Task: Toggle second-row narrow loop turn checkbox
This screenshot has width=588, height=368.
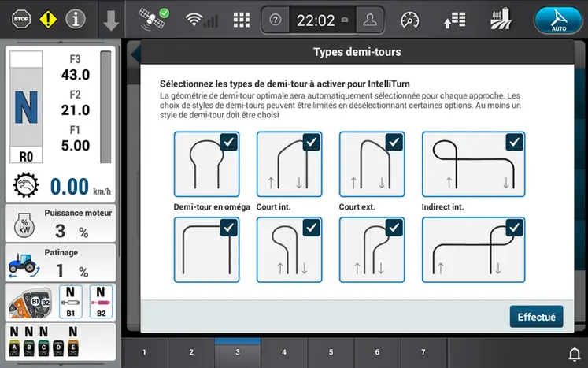Action: click(x=311, y=228)
